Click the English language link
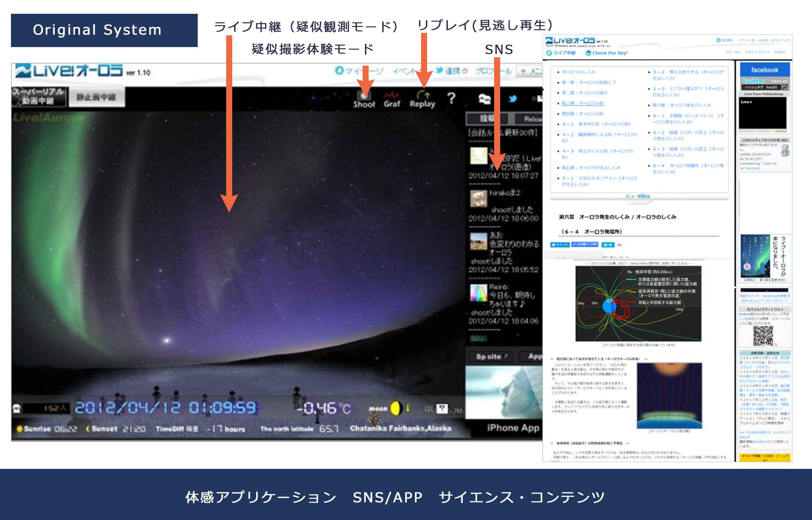812x520 pixels. (779, 52)
